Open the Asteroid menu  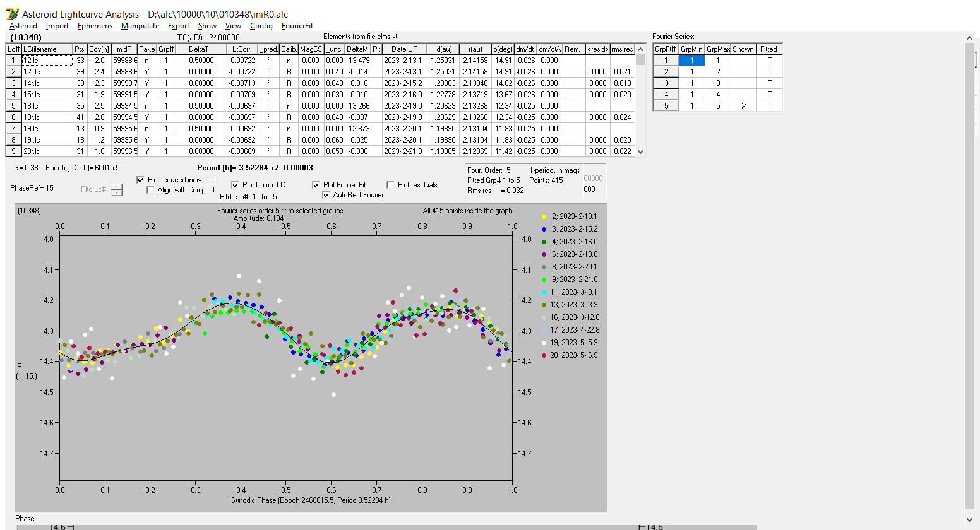pos(23,26)
